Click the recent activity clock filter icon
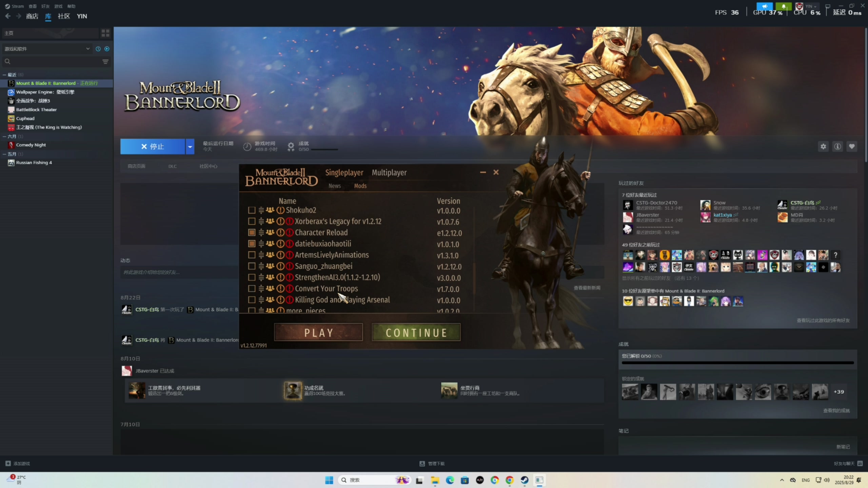 click(x=98, y=49)
